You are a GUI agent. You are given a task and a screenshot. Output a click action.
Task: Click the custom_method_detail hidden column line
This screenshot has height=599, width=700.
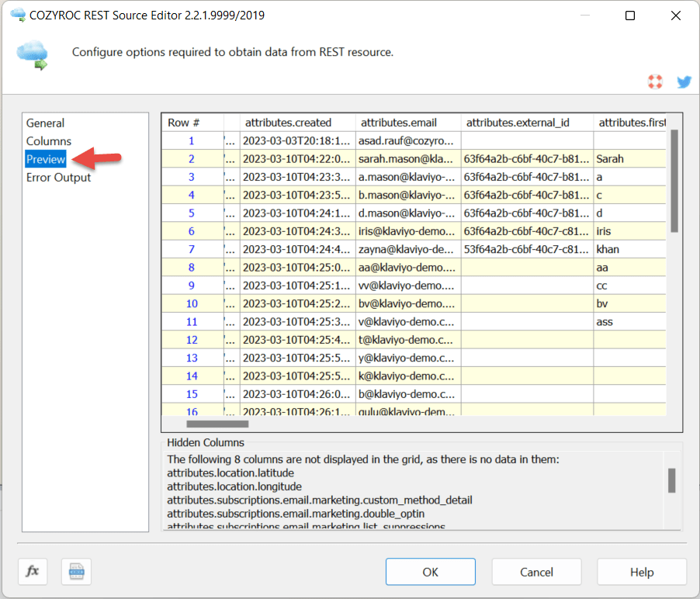320,500
